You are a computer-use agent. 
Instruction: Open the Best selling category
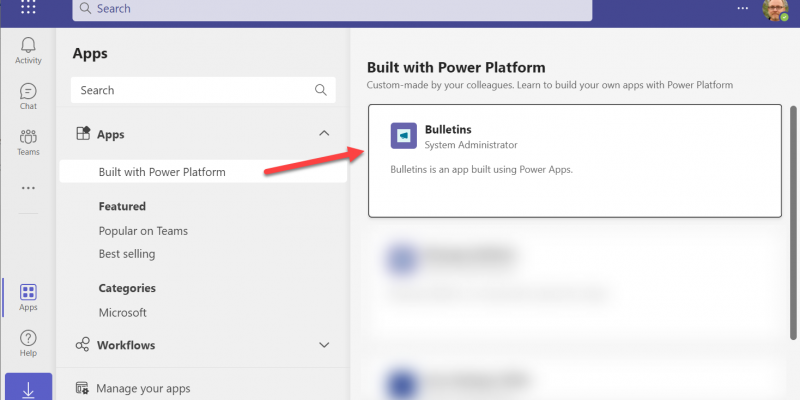pyautogui.click(x=127, y=254)
